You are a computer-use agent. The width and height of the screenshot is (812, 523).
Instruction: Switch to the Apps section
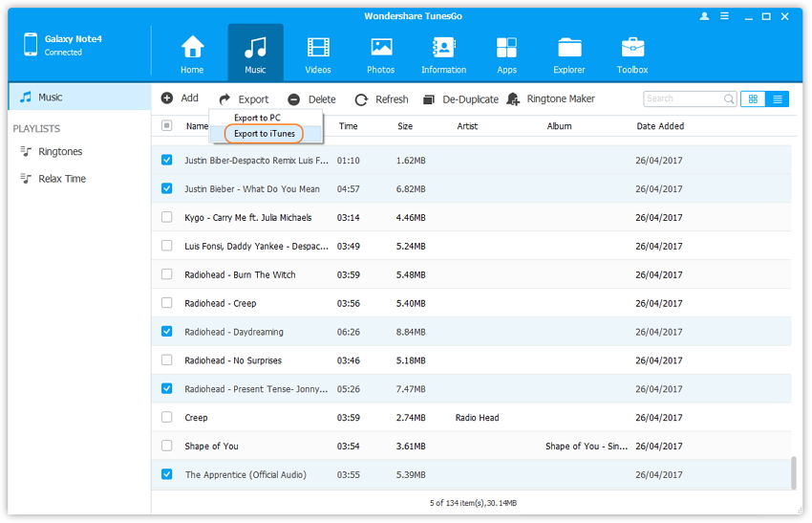click(506, 48)
